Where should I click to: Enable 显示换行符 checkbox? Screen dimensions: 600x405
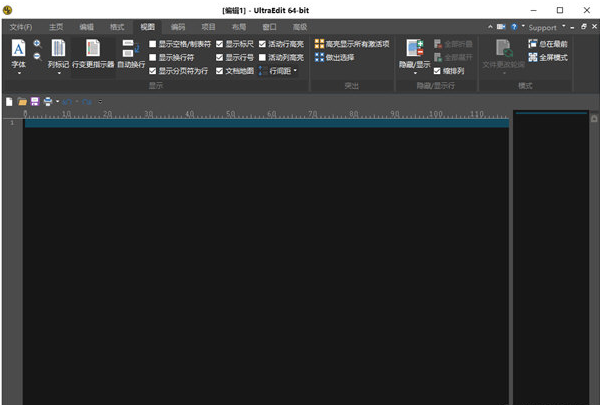click(152, 57)
